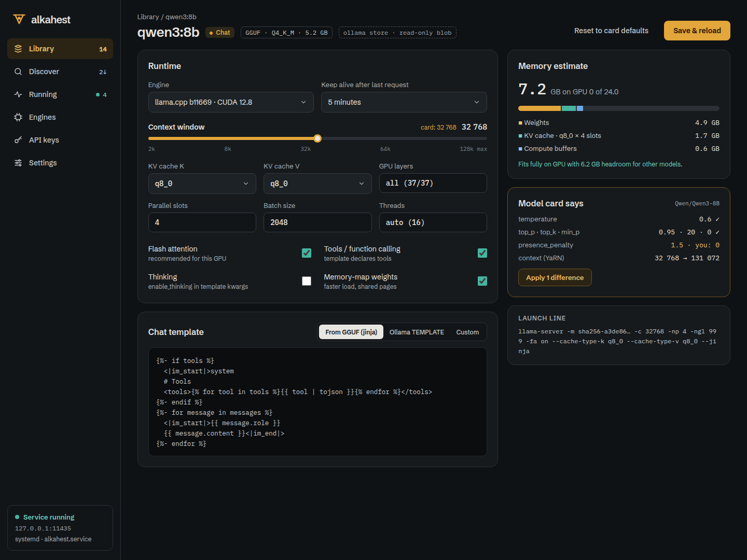Click Apply 1 difference button
The image size is (747, 560).
pos(555,277)
